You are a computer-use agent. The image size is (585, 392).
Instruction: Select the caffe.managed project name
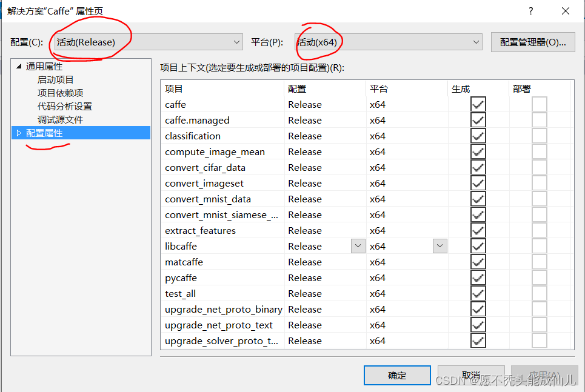[197, 121]
